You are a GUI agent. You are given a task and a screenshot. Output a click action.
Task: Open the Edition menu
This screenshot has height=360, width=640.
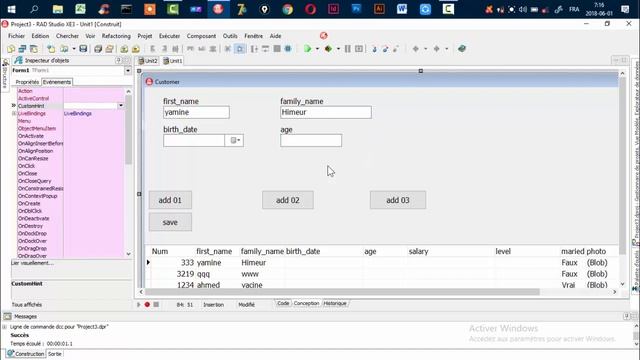(x=40, y=36)
